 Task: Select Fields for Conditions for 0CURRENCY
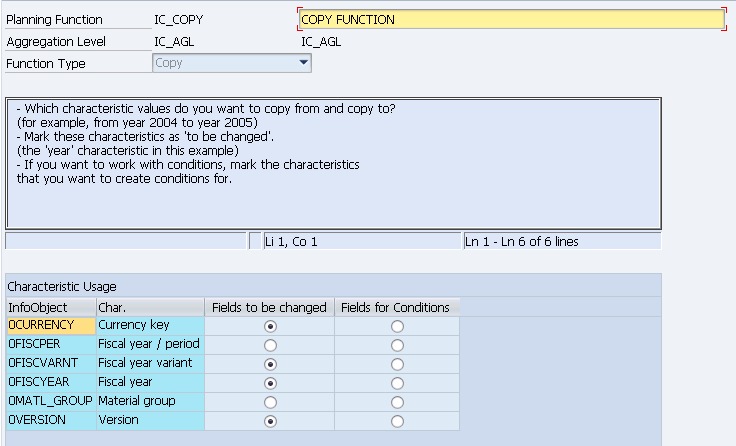coord(397,326)
